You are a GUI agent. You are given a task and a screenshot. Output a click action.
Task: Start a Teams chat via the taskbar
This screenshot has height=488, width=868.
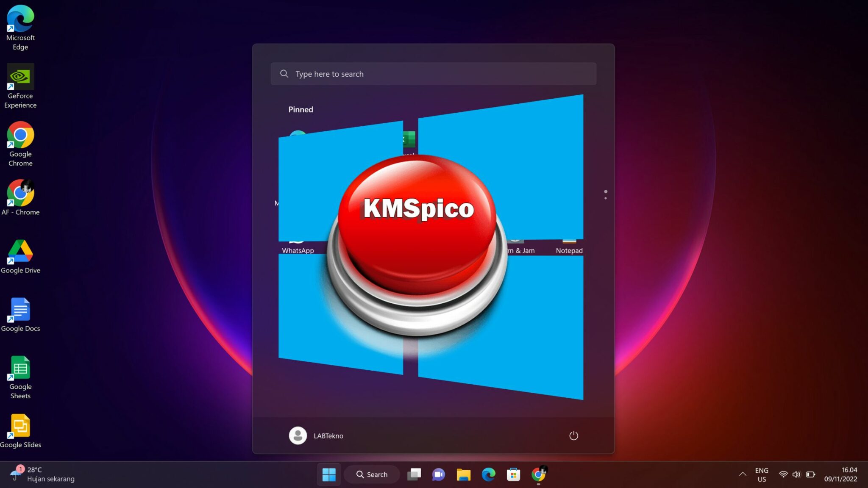pos(439,474)
